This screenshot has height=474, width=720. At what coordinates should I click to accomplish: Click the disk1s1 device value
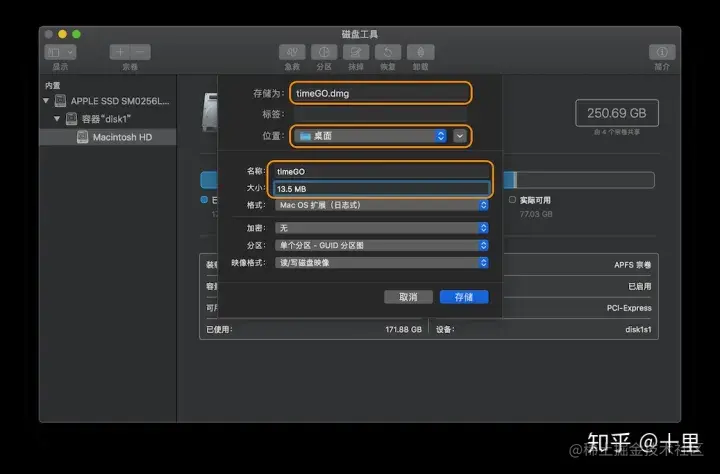tap(638, 329)
